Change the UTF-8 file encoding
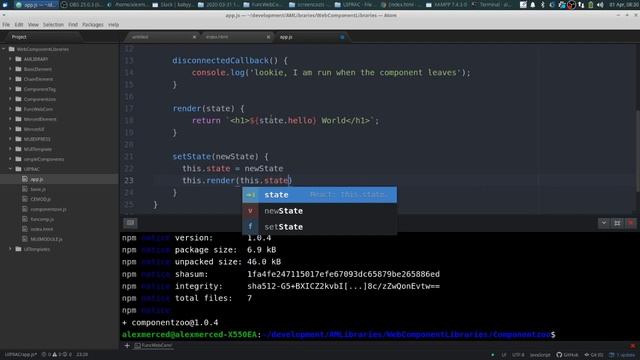The height and width of the screenshot is (360, 640). tap(518, 355)
